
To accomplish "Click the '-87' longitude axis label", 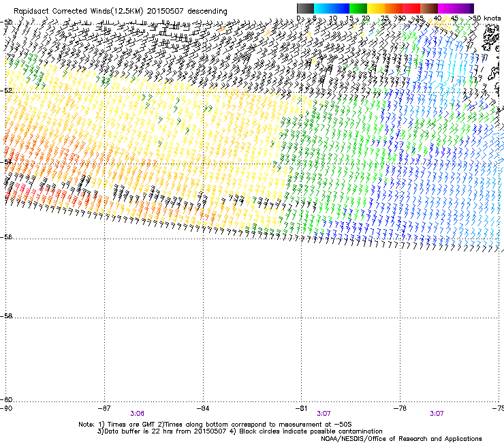I will point(104,408).
